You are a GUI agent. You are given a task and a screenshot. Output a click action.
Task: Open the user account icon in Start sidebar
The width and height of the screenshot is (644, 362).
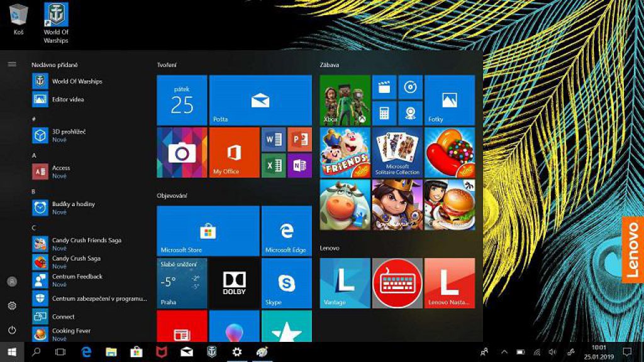click(x=12, y=282)
